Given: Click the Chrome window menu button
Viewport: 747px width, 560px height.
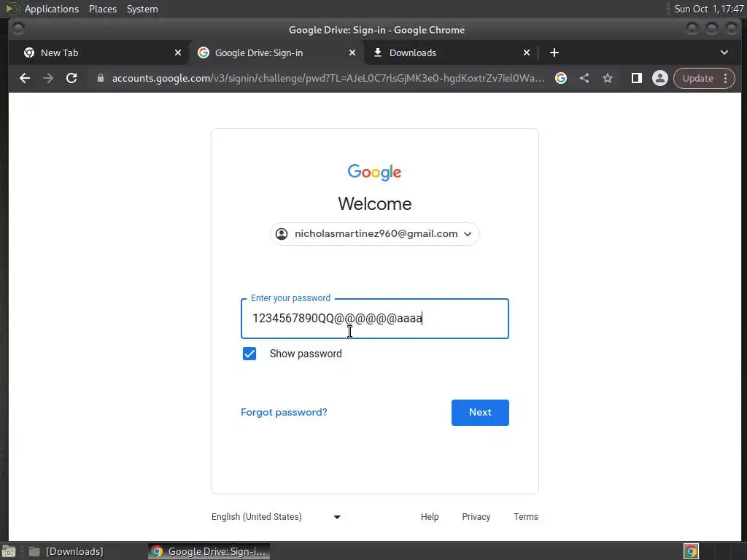Looking at the screenshot, I should coord(18,29).
